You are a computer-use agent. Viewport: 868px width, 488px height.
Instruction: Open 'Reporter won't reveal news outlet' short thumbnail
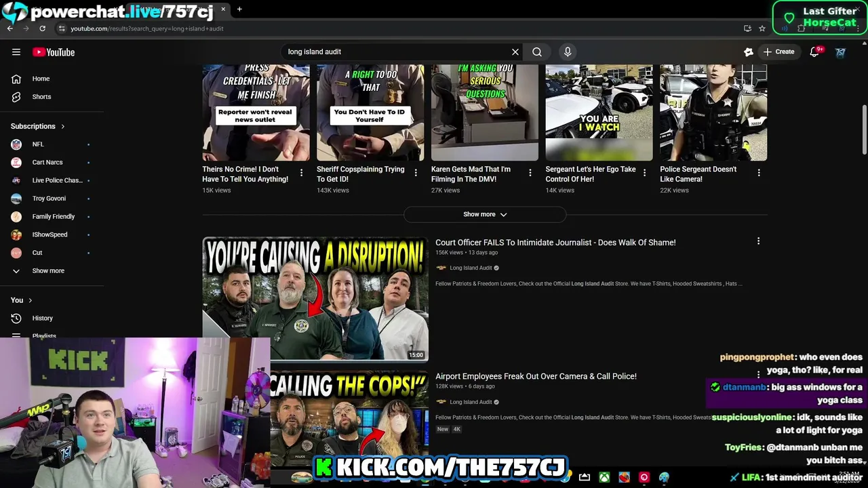point(256,113)
